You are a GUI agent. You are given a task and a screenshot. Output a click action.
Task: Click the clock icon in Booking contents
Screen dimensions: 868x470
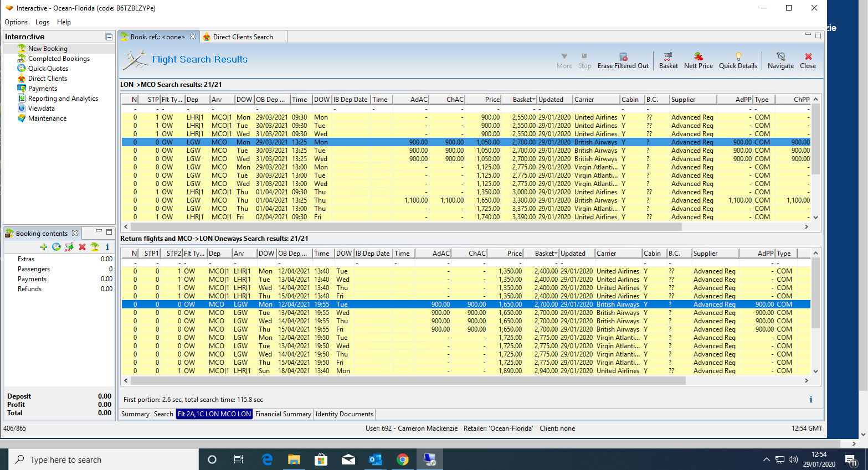pyautogui.click(x=57, y=247)
